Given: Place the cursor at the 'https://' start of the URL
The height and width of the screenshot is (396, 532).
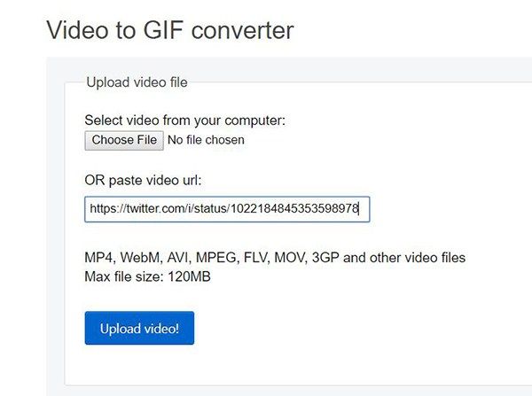Looking at the screenshot, I should point(108,208).
